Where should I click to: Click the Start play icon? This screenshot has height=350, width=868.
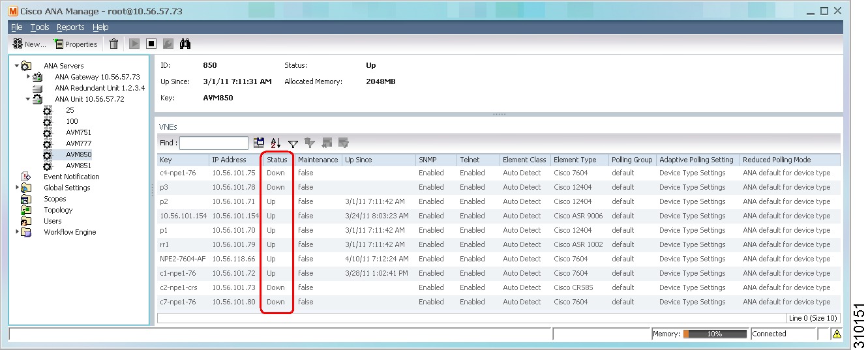(x=134, y=44)
